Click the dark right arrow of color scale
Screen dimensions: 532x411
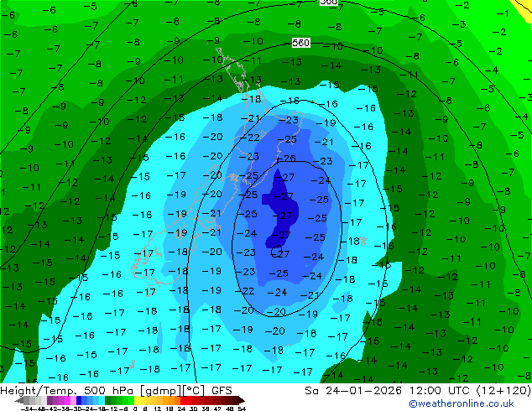click(242, 401)
